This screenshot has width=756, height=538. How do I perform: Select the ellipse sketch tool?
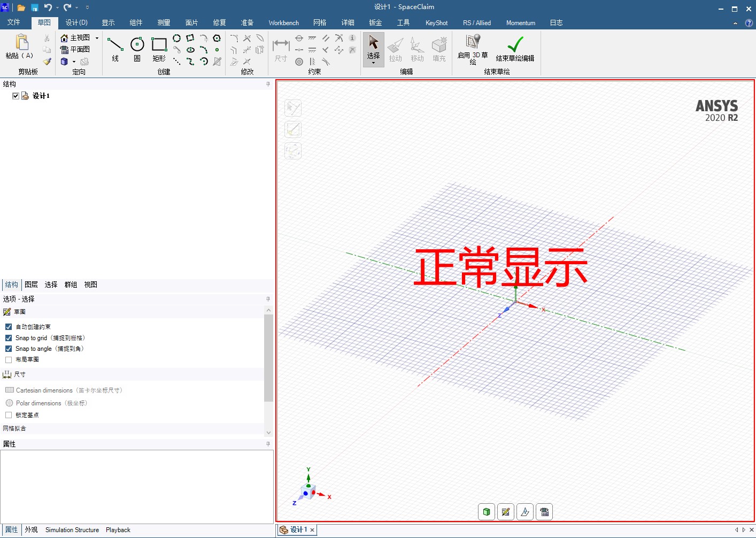pyautogui.click(x=190, y=50)
